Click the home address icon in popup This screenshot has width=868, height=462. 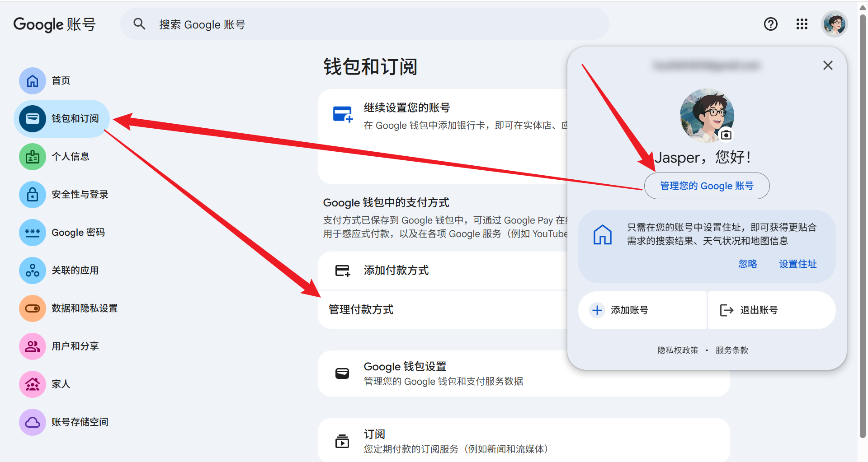point(603,234)
